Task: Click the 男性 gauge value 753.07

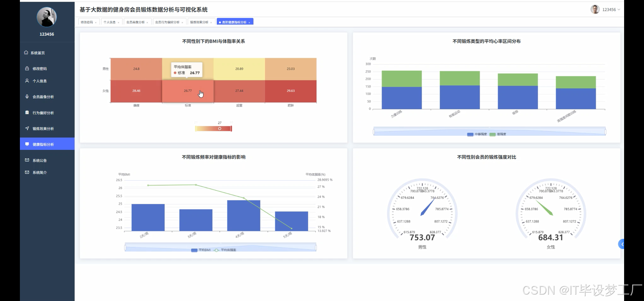Action: pos(422,238)
